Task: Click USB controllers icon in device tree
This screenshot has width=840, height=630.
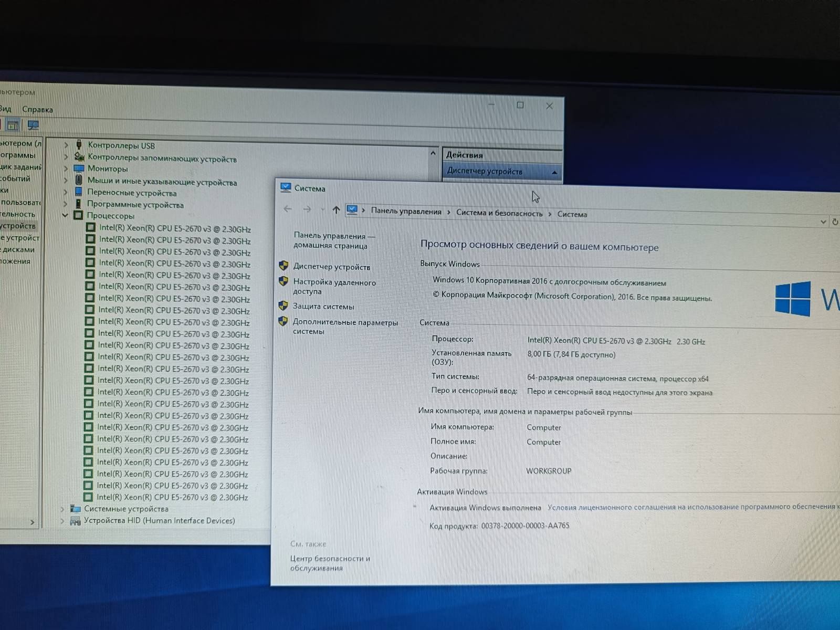Action: (79, 144)
